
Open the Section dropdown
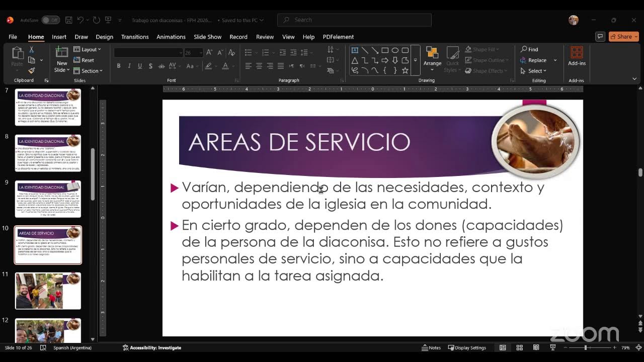pyautogui.click(x=88, y=71)
